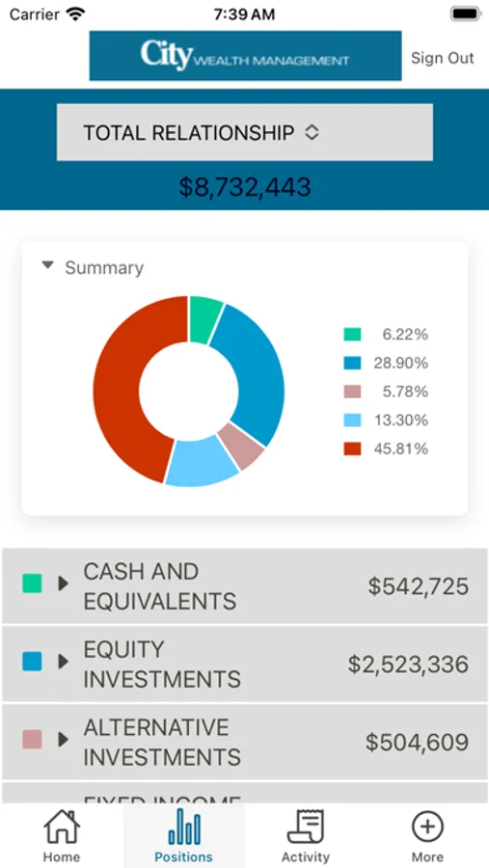Click the $504,609 alternative investments amount
The height and width of the screenshot is (868, 489).
417,742
